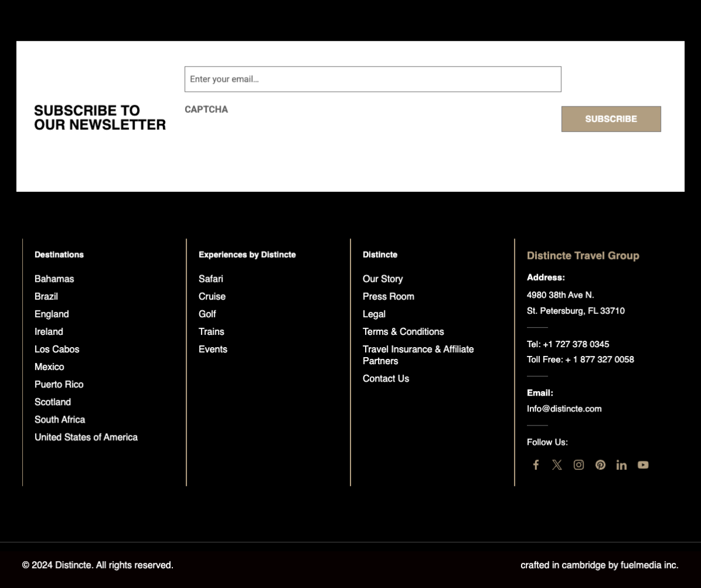The image size is (701, 588).
Task: Open the X (Twitter) social icon
Action: pyautogui.click(x=557, y=465)
